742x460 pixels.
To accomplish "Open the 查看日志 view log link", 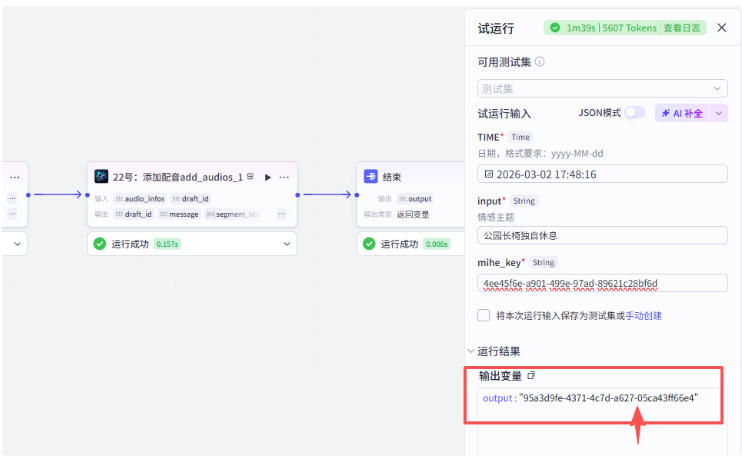I will 681,28.
